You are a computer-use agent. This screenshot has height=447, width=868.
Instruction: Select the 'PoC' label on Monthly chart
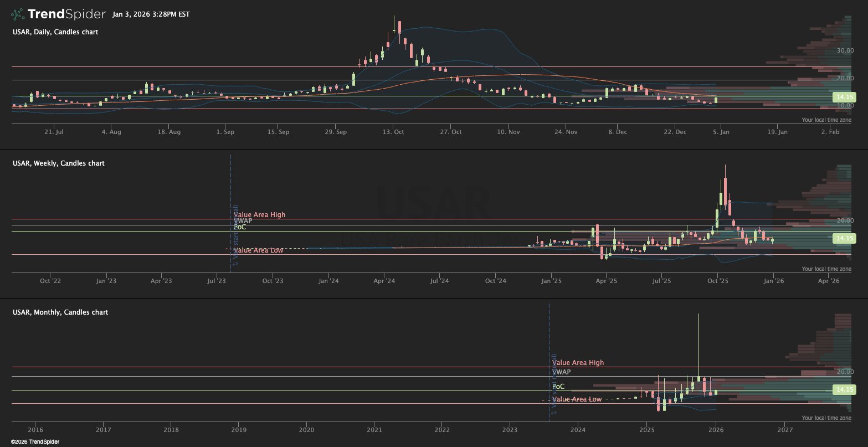(x=558, y=387)
